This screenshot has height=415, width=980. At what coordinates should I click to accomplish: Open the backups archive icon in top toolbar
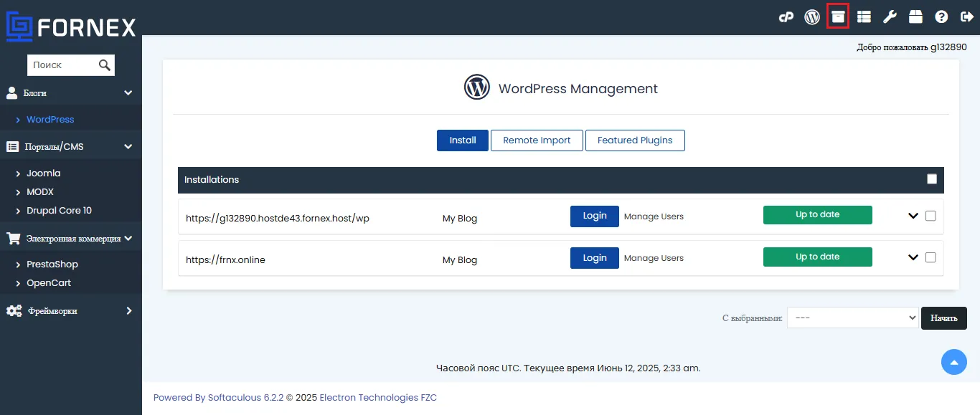coord(838,16)
